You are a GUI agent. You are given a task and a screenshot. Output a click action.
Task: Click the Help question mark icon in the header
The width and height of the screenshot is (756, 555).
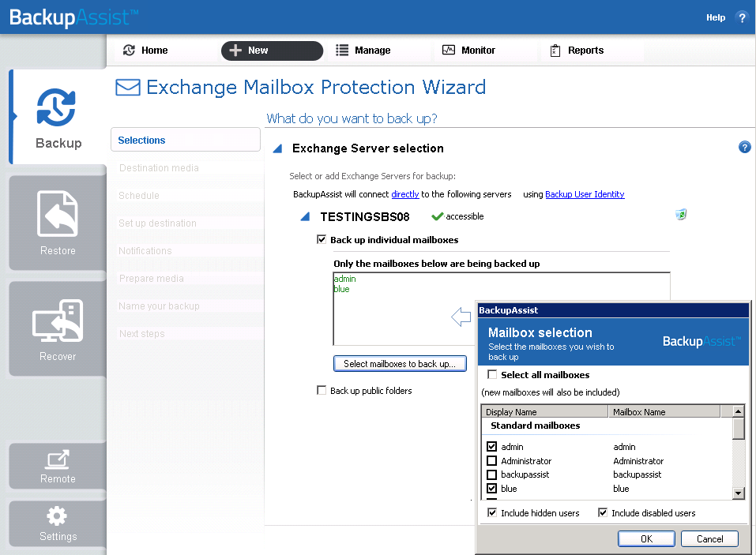coord(742,18)
